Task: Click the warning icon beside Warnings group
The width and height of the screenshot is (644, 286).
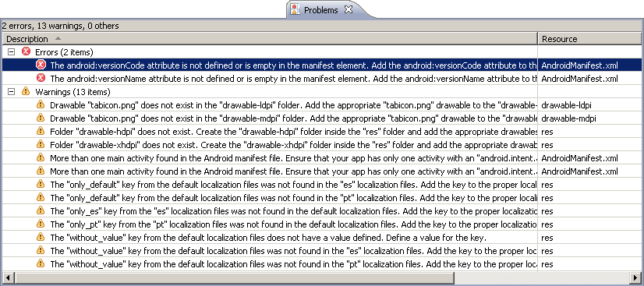Action: click(x=26, y=91)
